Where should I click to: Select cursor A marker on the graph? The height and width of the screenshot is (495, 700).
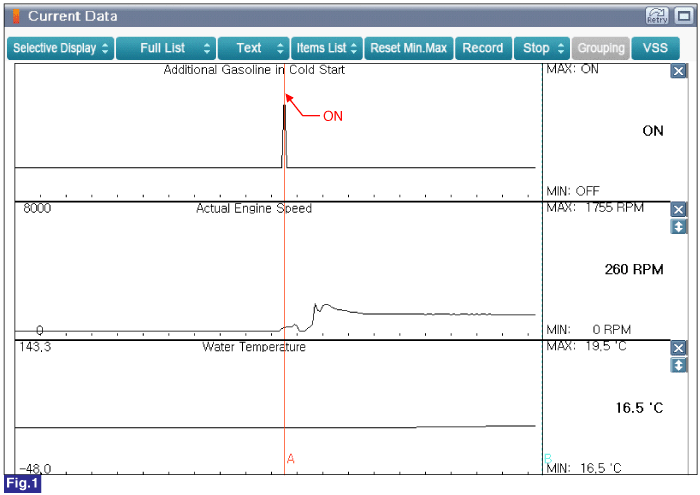pyautogui.click(x=291, y=459)
